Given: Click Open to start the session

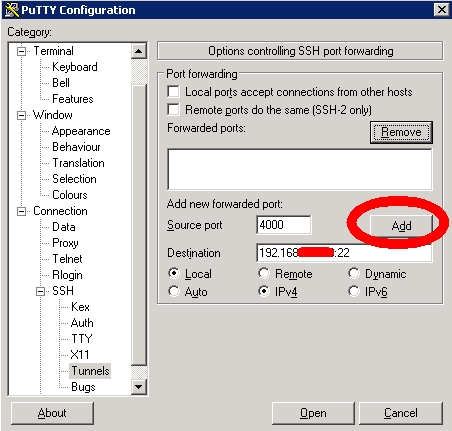Looking at the screenshot, I should [313, 413].
